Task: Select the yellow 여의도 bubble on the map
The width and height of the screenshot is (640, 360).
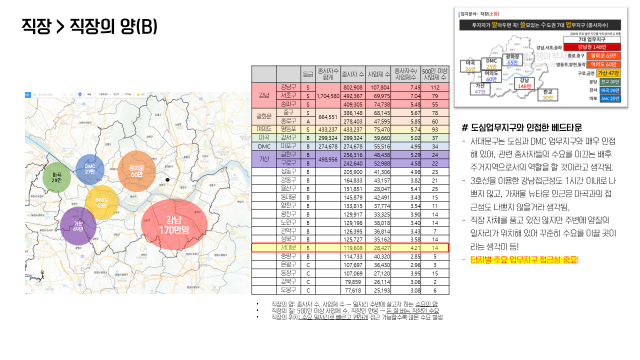Action: point(102,202)
